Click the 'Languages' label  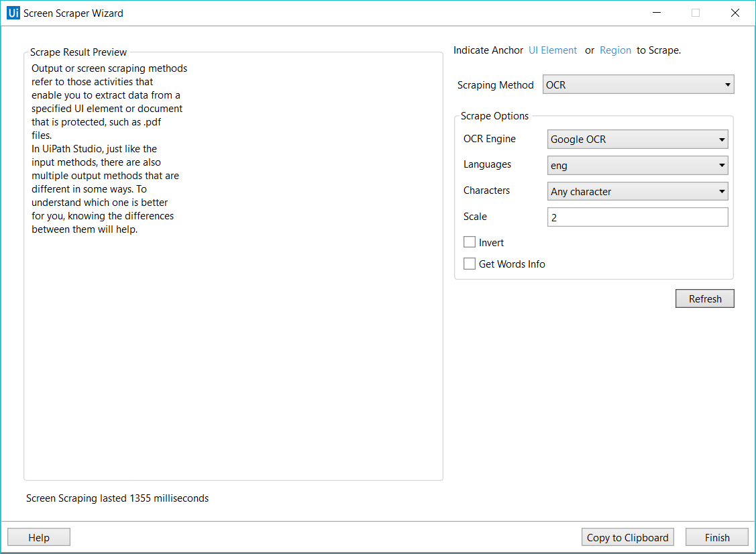click(x=487, y=164)
